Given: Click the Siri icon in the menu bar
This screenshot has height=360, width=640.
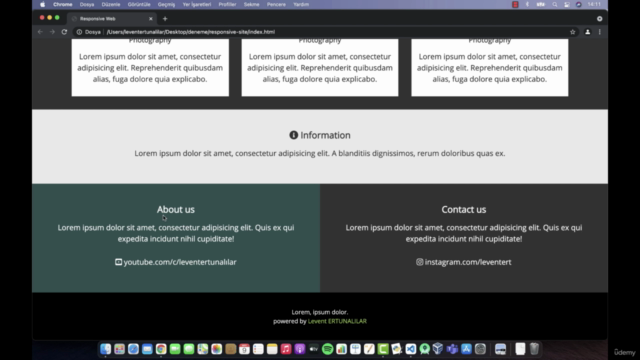Looking at the screenshot, I should point(578,4).
